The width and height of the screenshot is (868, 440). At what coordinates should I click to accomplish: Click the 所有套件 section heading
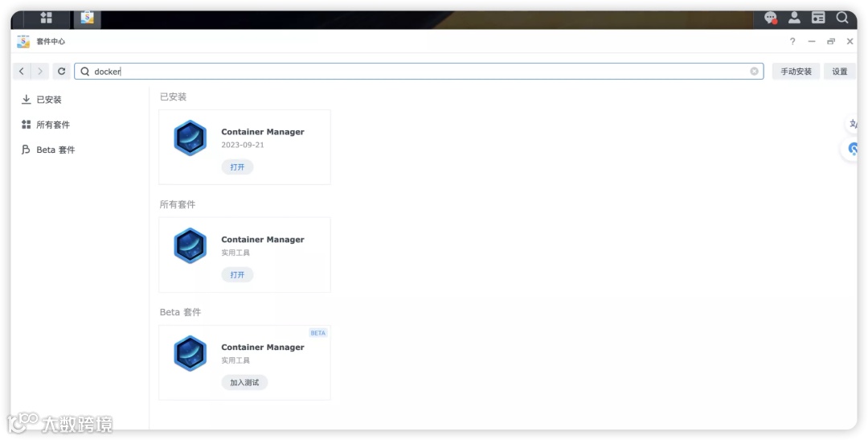(x=178, y=204)
